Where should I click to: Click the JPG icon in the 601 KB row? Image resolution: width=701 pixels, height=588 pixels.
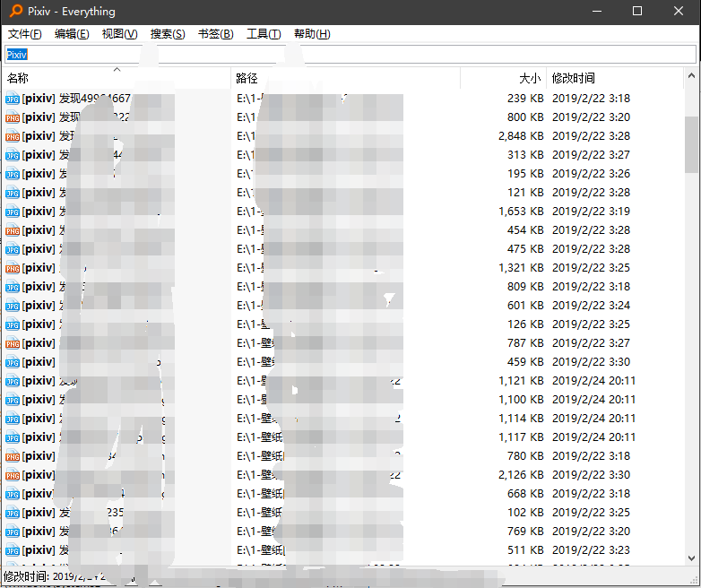13,306
